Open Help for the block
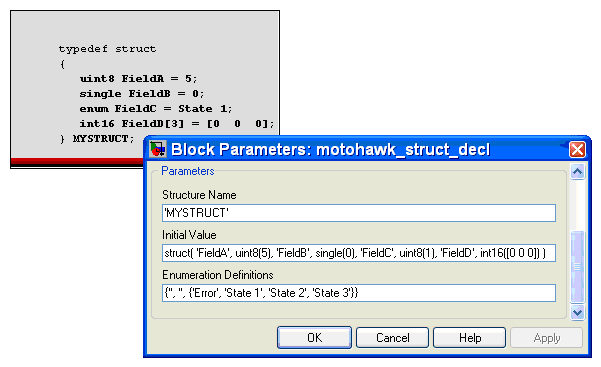The height and width of the screenshot is (367, 601). (470, 337)
